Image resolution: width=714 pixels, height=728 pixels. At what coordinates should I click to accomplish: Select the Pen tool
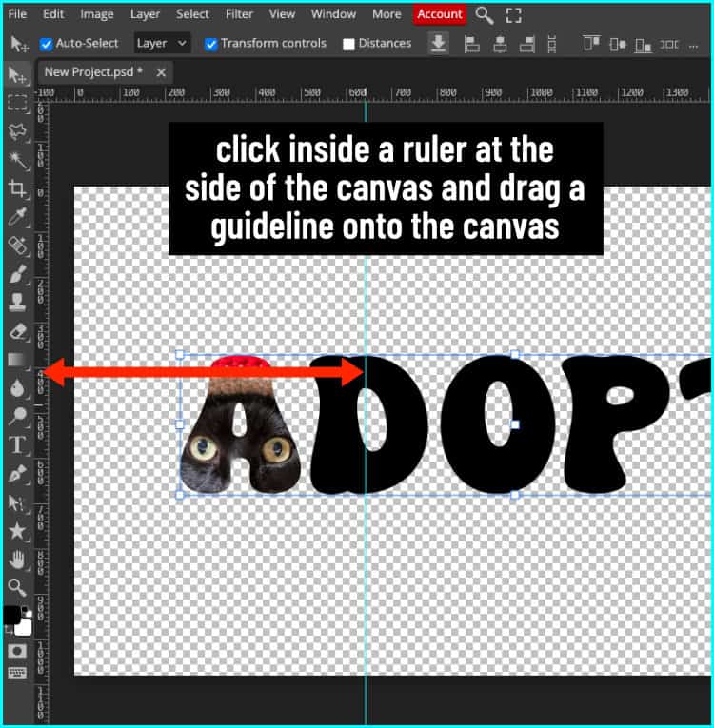[17, 474]
